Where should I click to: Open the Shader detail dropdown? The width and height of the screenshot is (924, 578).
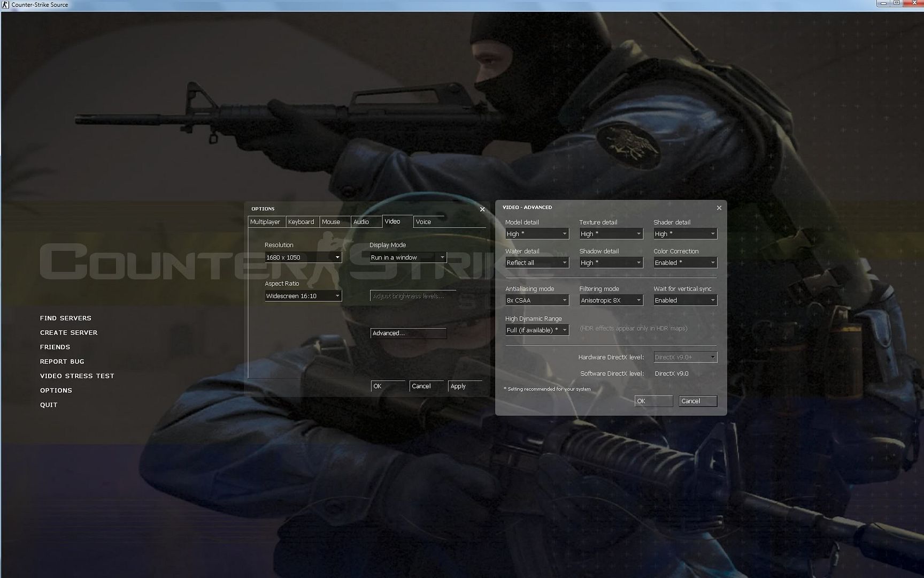(685, 234)
